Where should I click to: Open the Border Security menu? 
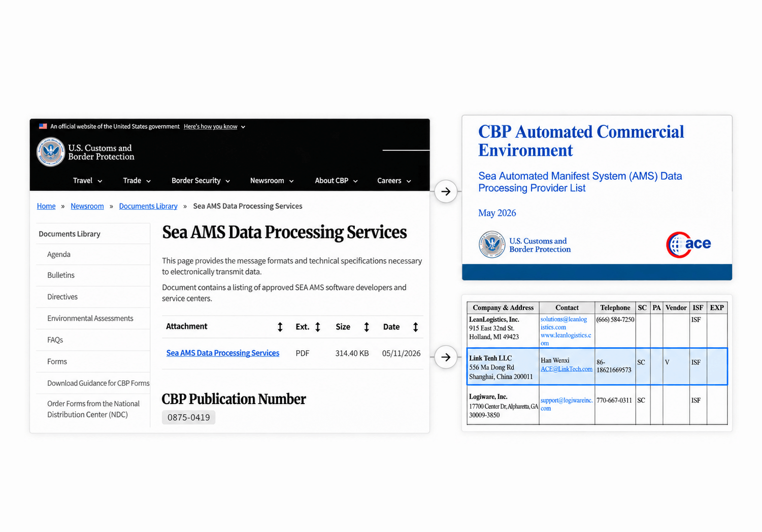pyautogui.click(x=201, y=181)
